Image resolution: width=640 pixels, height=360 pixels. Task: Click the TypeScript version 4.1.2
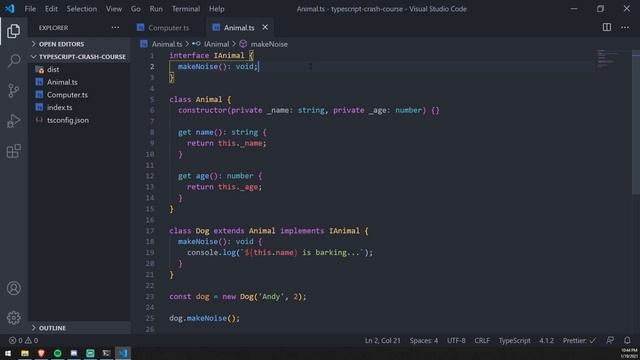547,340
